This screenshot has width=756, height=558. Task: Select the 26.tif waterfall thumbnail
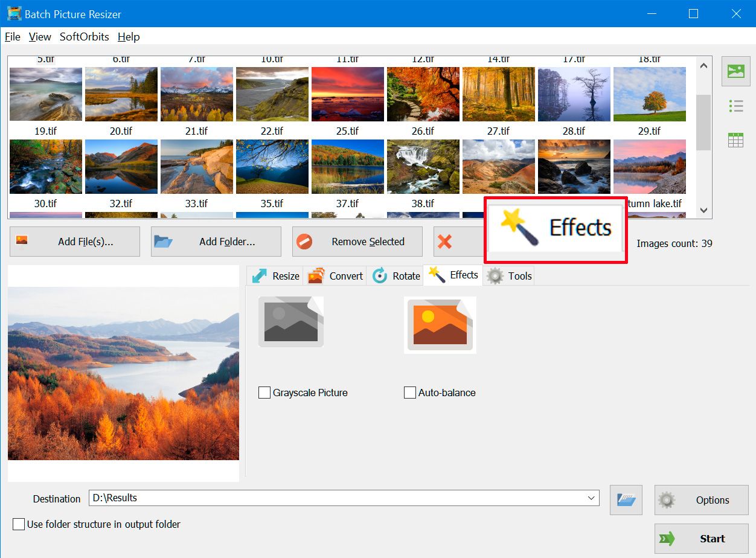(x=423, y=167)
